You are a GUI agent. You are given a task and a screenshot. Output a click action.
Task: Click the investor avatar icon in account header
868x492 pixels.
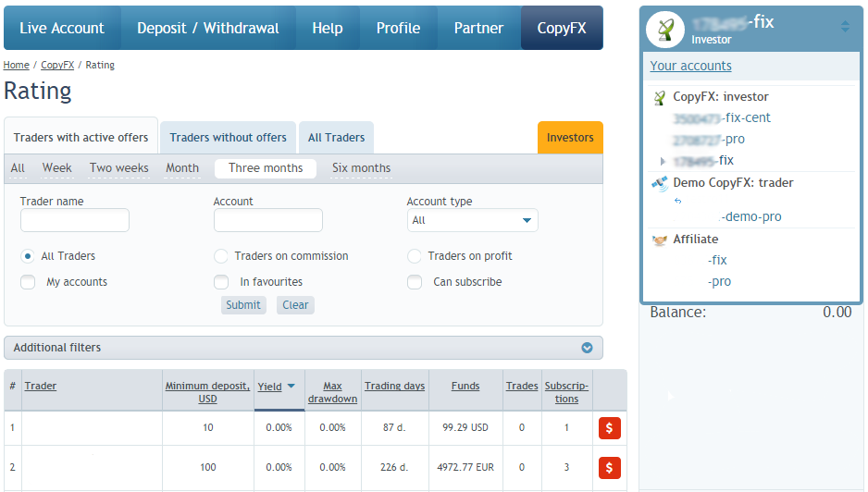[x=665, y=30]
